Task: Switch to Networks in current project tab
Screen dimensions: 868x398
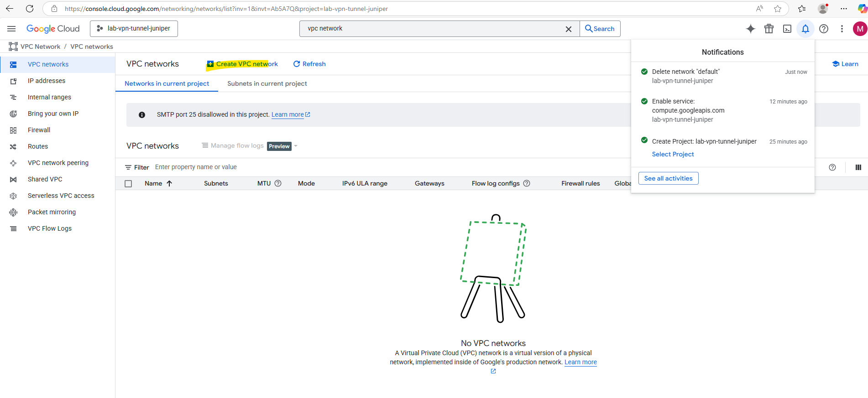Action: click(x=167, y=83)
